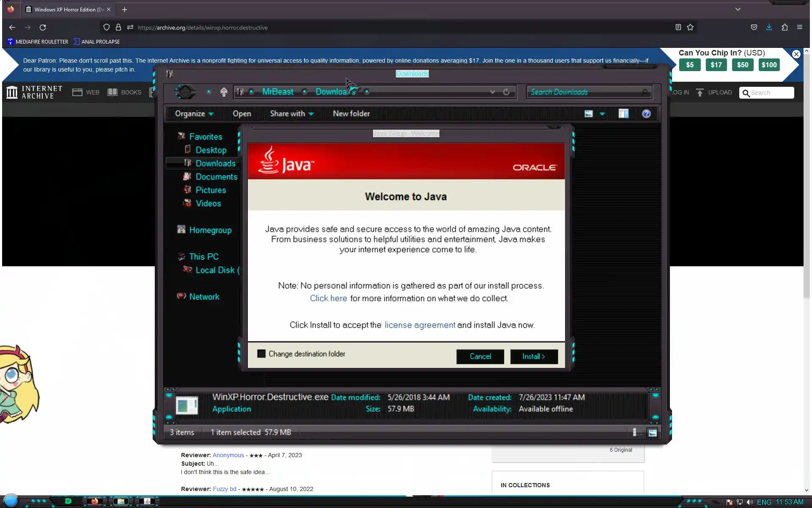
Task: Click the refresh icon in Explorer address bar
Action: (x=506, y=92)
